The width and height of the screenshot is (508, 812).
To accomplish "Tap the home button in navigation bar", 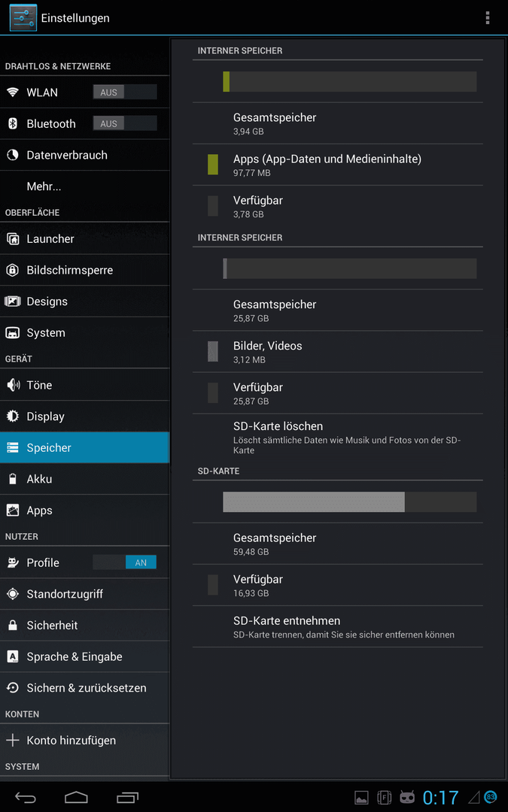I will point(76,797).
